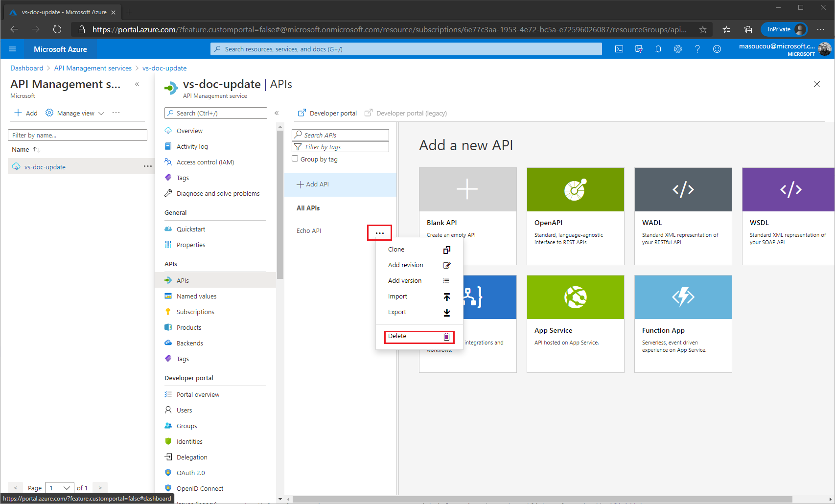
Task: Select the WADL tile
Action: pyautogui.click(x=683, y=216)
